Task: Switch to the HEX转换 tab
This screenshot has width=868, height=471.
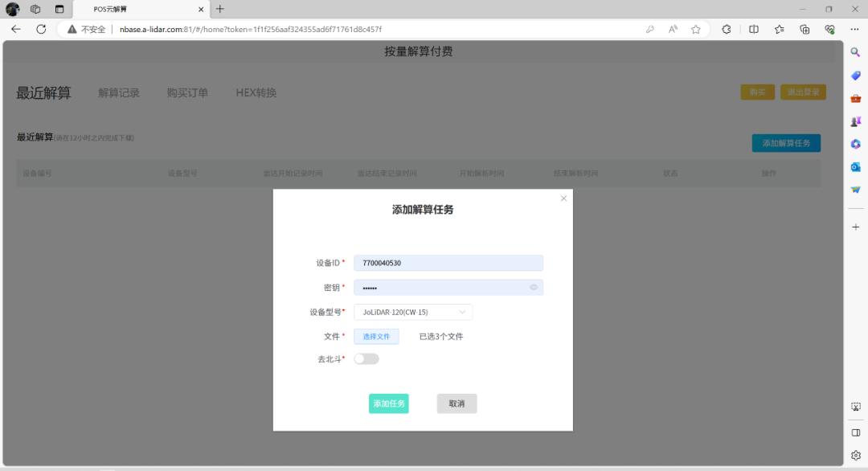Action: pyautogui.click(x=256, y=92)
